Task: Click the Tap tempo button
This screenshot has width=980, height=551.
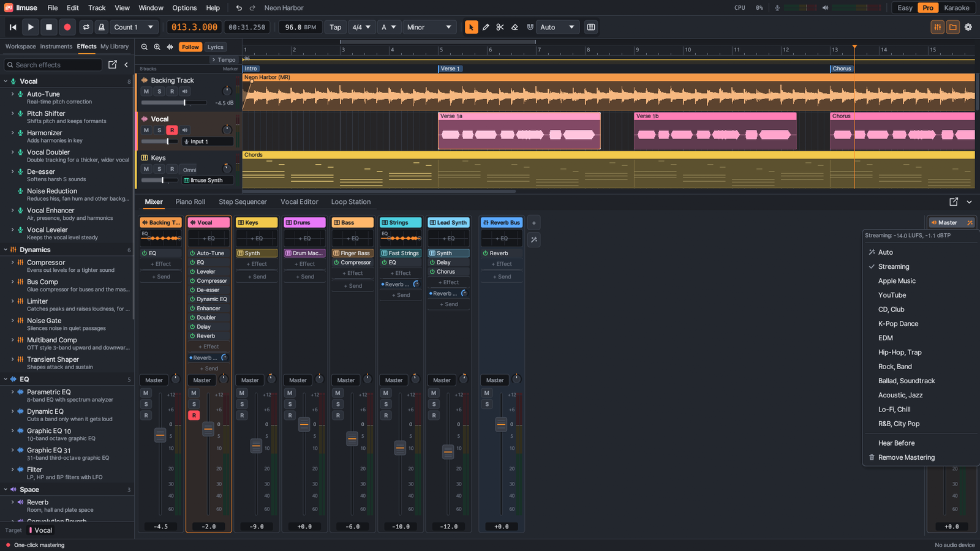Action: click(x=336, y=27)
